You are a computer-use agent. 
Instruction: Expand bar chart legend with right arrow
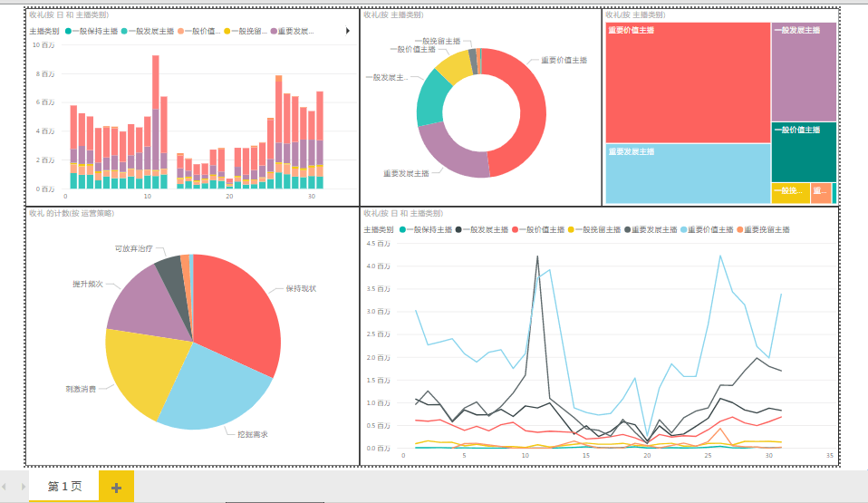348,31
